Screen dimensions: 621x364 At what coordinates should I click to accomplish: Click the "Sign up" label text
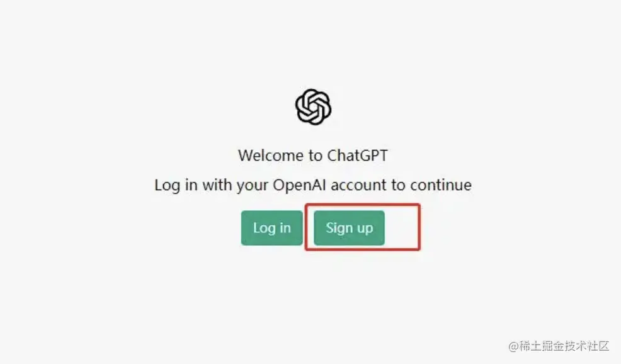[350, 228]
